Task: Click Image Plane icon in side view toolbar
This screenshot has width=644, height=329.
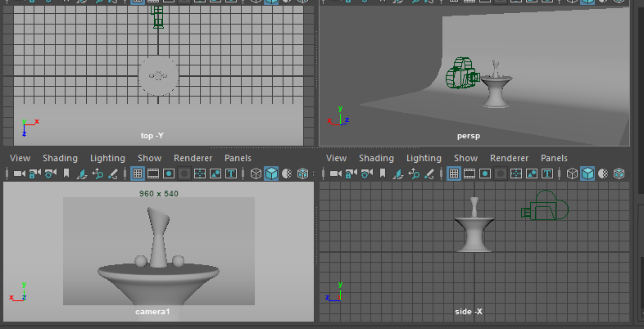Action: [x=399, y=174]
